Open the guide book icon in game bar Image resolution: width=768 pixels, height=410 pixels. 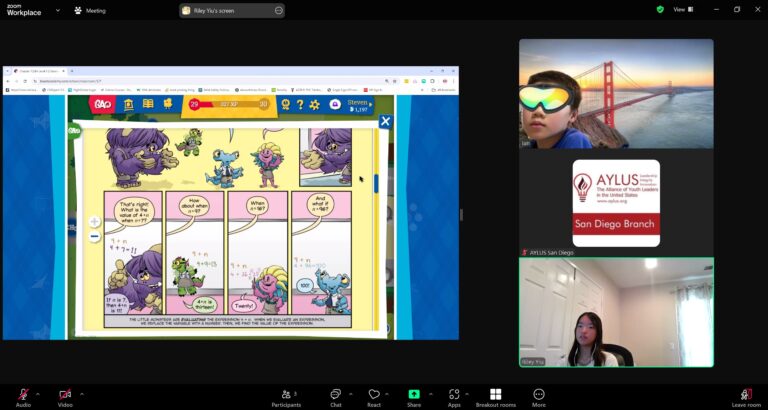click(148, 104)
